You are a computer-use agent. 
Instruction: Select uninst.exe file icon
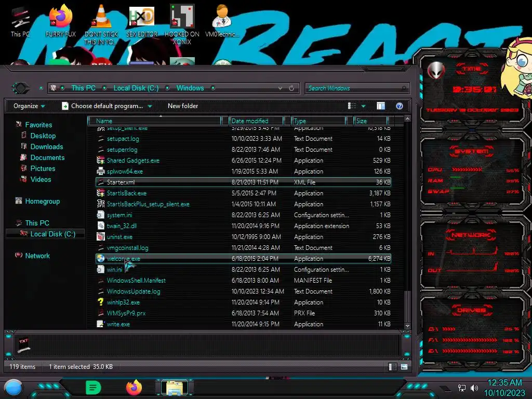100,236
